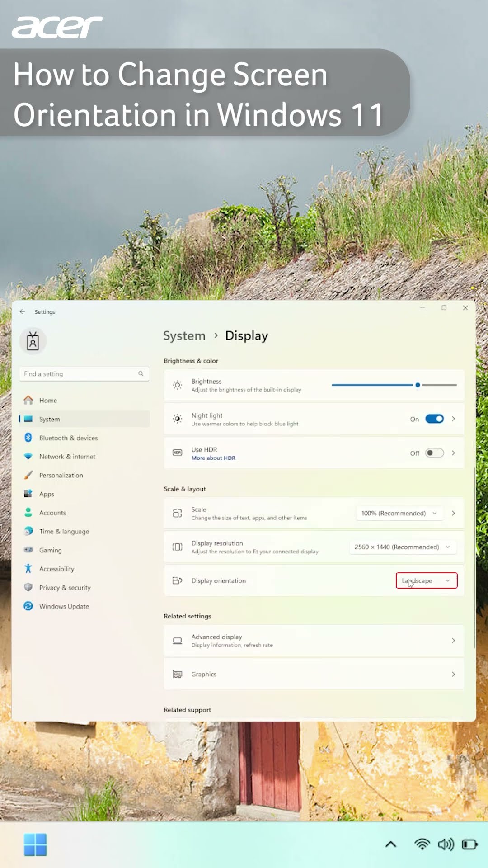This screenshot has width=488, height=868.
Task: Click the Accounts person icon
Action: coord(28,513)
